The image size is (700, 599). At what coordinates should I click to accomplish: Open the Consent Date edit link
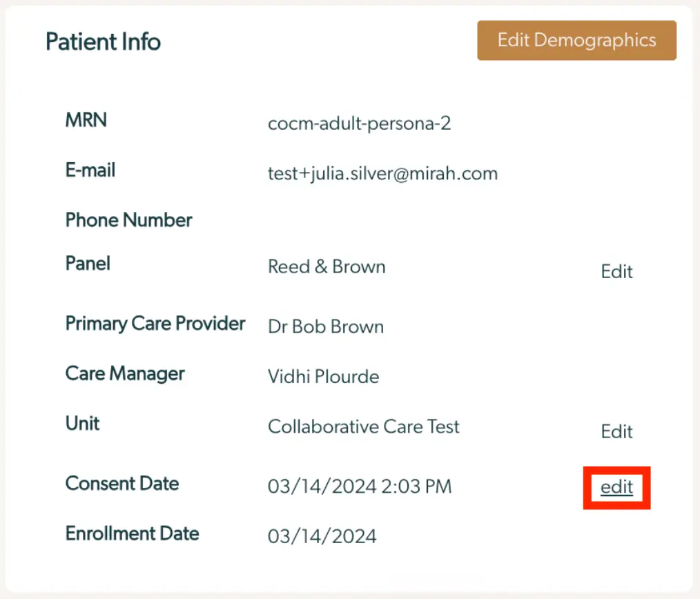[616, 487]
